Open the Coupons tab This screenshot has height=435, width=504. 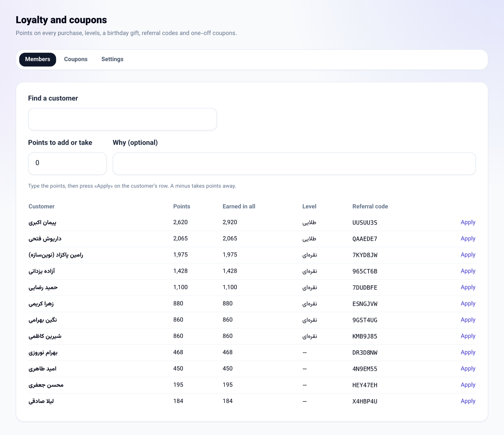pos(76,59)
